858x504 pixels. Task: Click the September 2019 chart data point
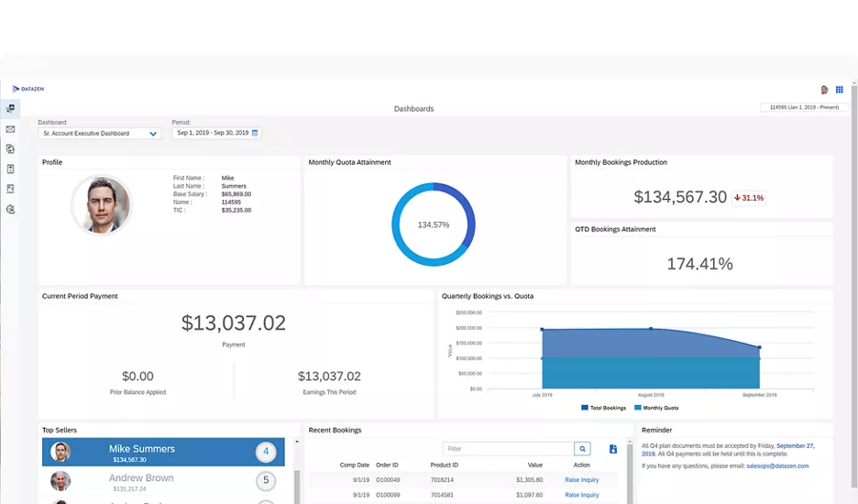click(x=760, y=347)
